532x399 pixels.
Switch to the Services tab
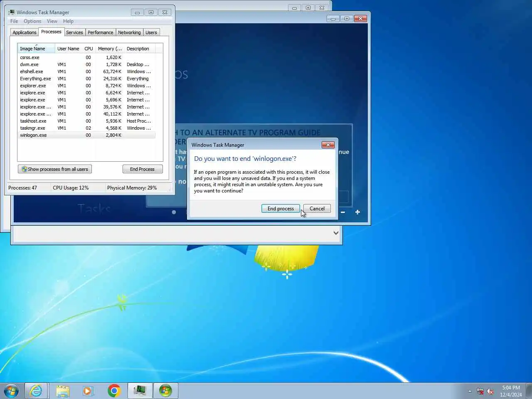pyautogui.click(x=74, y=32)
